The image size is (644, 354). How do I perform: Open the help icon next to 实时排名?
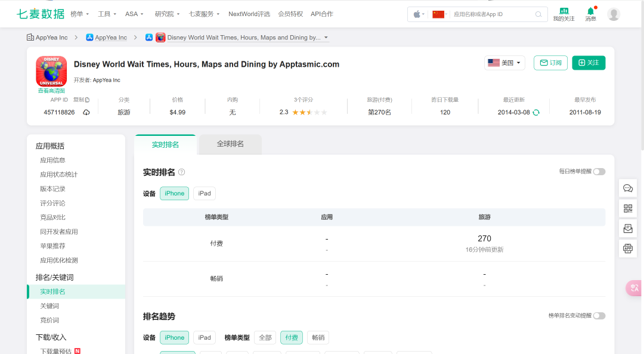click(x=181, y=172)
